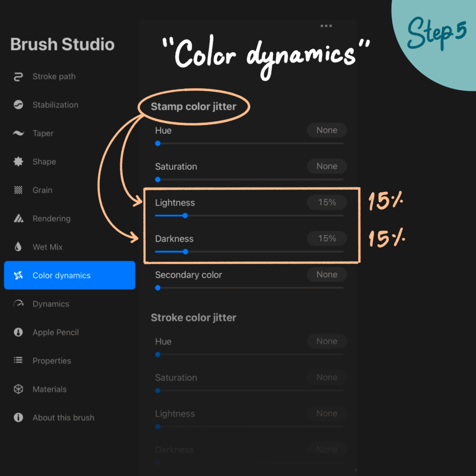Select the Materials cube icon
476x476 pixels.
pos(18,389)
